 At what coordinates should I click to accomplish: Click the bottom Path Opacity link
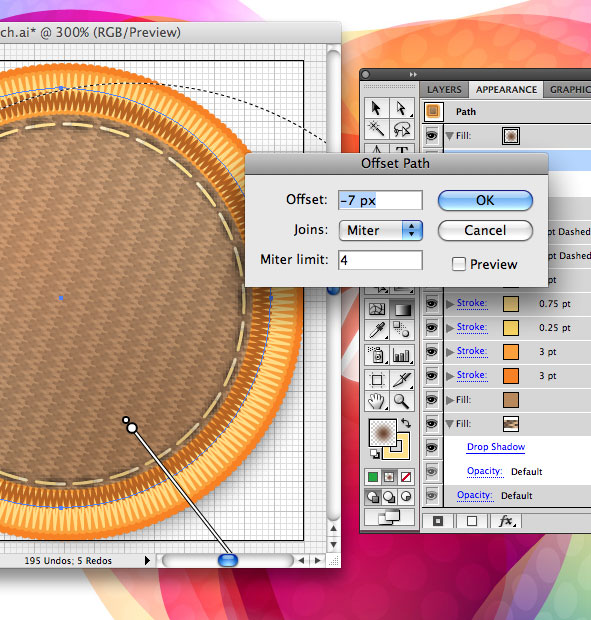475,495
